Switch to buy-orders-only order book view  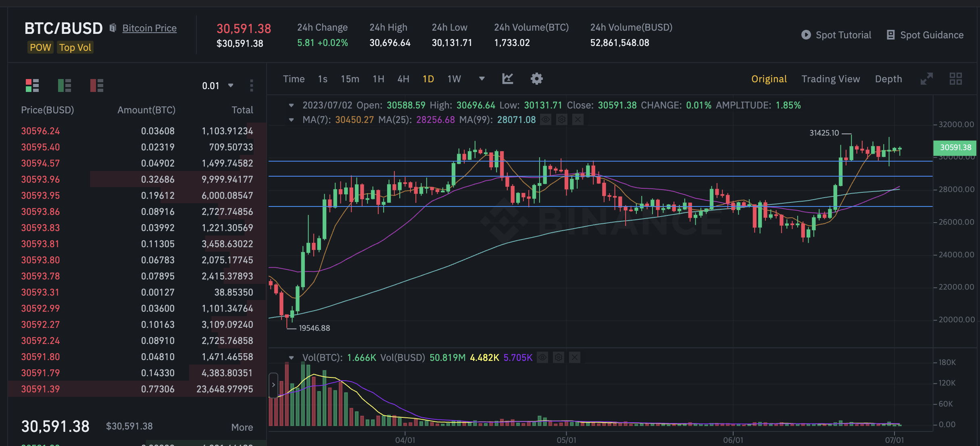tap(65, 85)
